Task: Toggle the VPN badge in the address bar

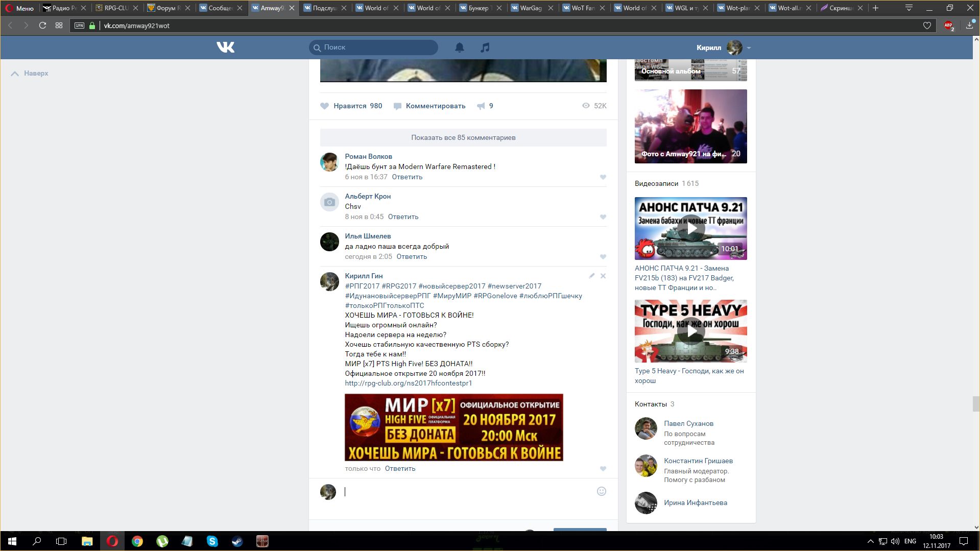Action: [79, 26]
